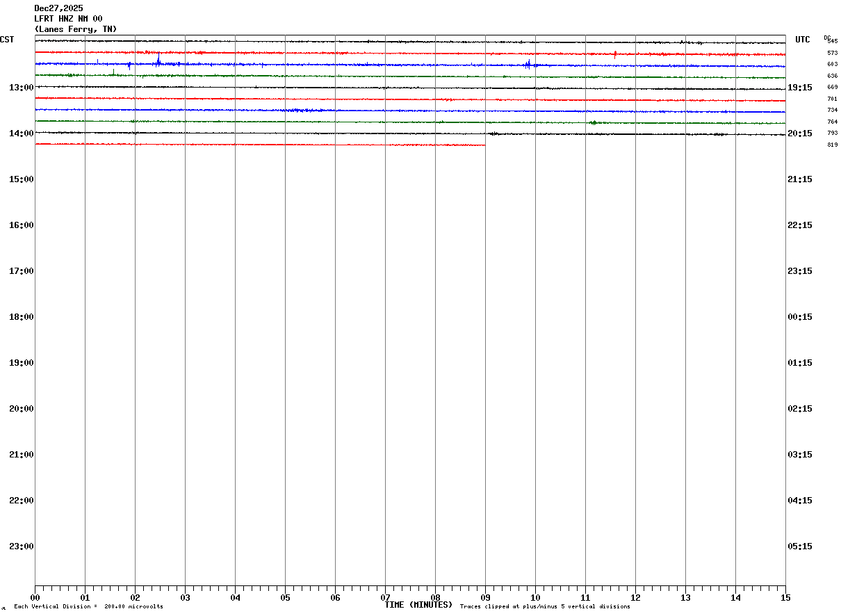Click the CST timezone label

(7, 40)
